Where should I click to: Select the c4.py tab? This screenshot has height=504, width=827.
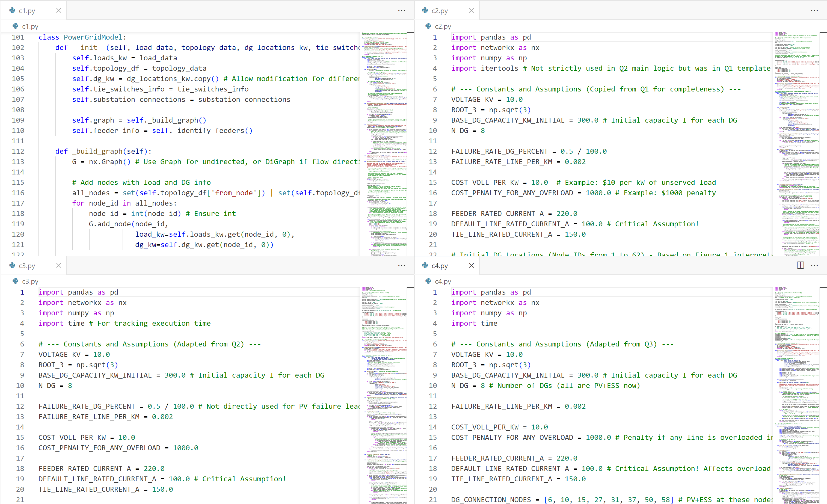439,266
